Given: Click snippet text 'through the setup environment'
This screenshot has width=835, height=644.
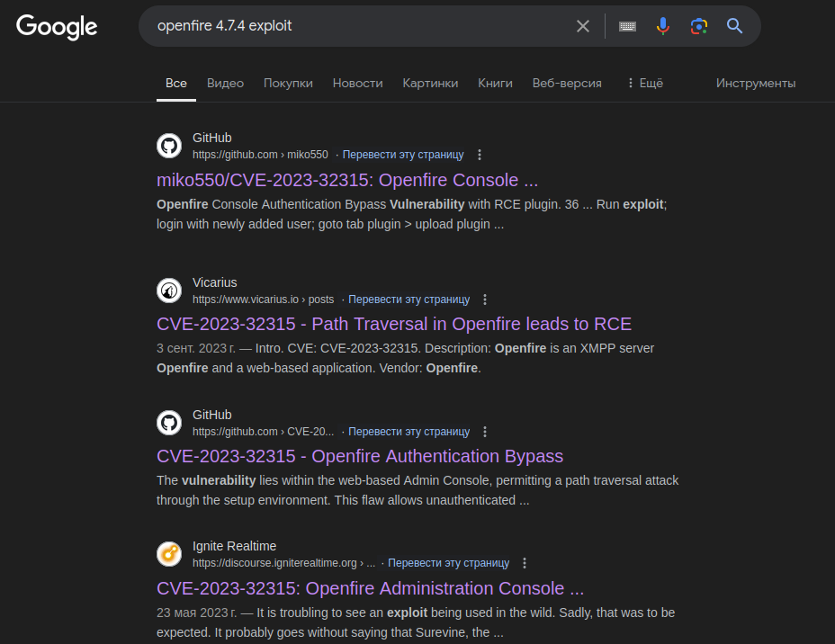Looking at the screenshot, I should point(243,500).
